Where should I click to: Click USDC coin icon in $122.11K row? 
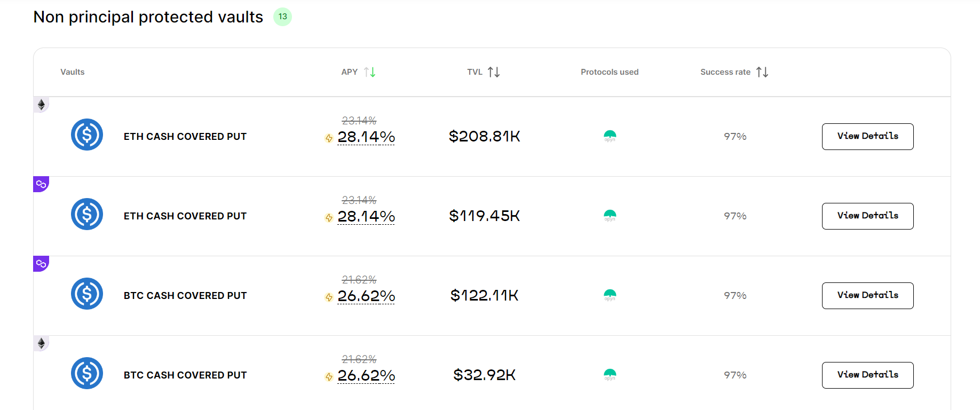pyautogui.click(x=87, y=294)
